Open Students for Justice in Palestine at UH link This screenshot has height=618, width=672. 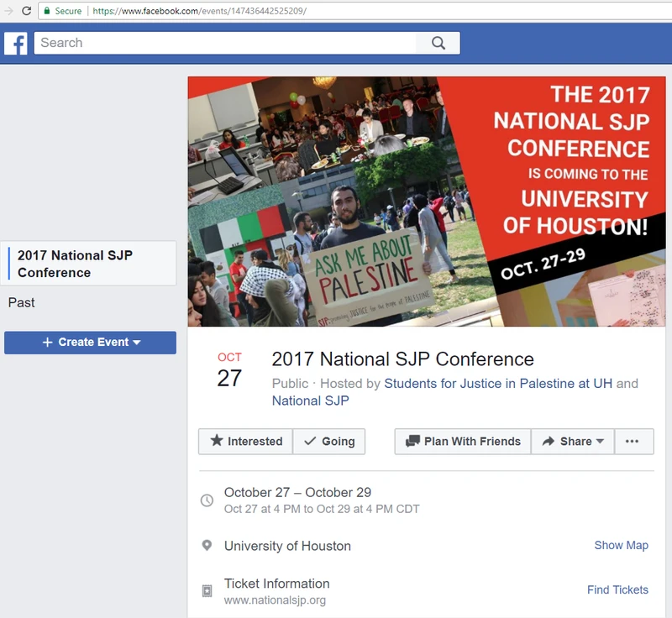coord(498,383)
